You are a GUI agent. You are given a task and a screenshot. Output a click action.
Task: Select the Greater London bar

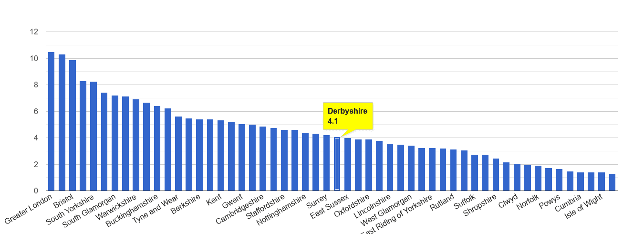pos(51,121)
